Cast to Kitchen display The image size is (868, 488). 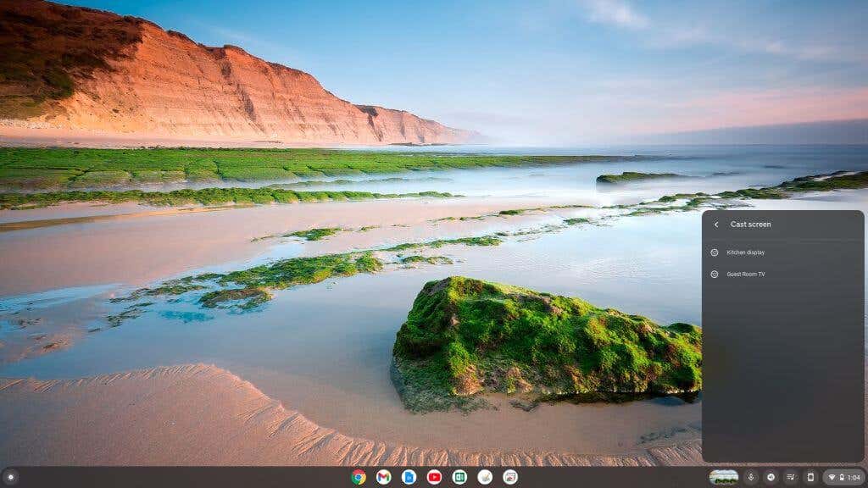[x=782, y=252]
